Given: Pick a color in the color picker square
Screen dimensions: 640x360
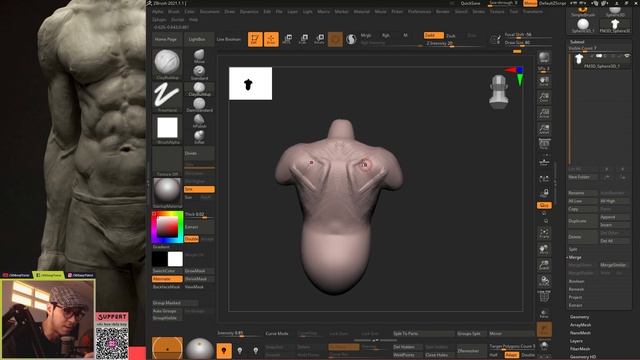Looking at the screenshot, I should (168, 226).
